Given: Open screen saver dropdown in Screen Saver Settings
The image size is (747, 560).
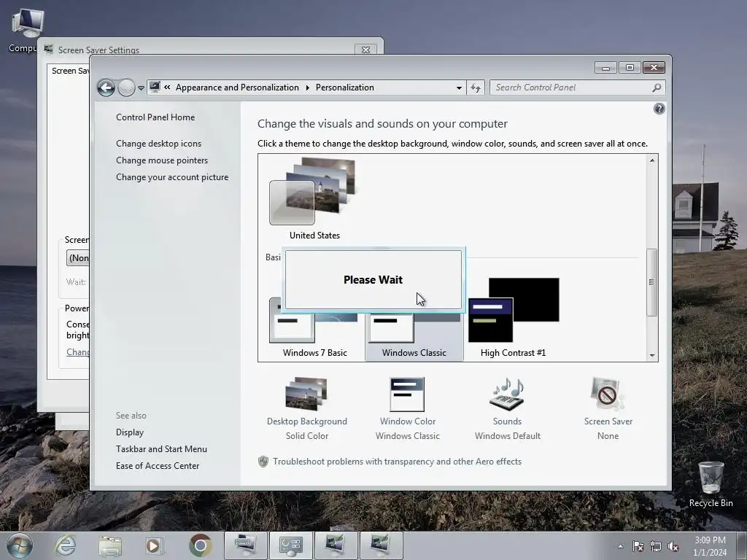Looking at the screenshot, I should tap(77, 258).
